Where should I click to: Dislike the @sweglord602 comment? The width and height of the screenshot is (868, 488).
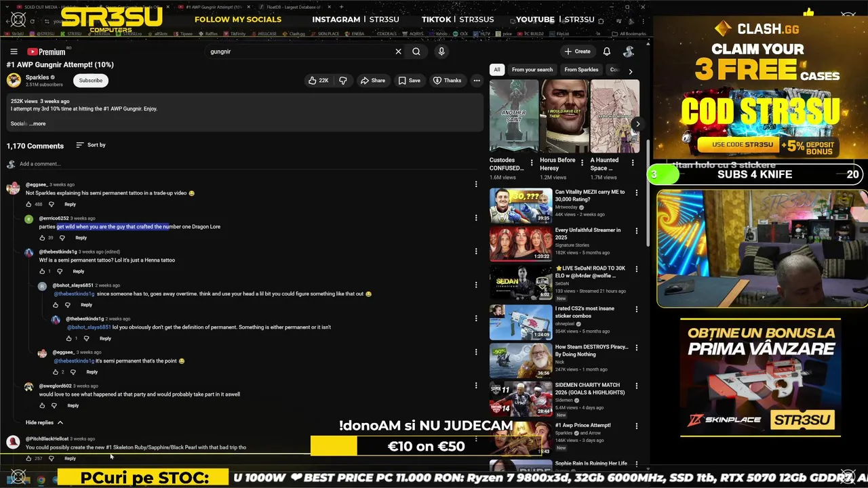pyautogui.click(x=54, y=405)
